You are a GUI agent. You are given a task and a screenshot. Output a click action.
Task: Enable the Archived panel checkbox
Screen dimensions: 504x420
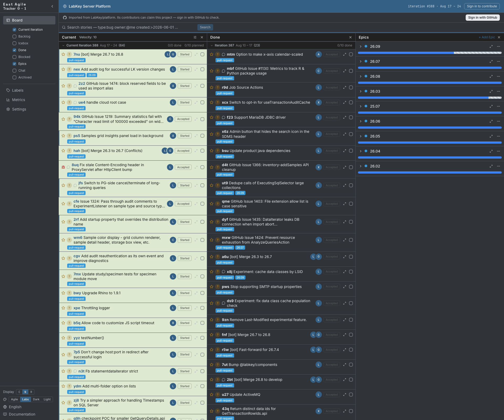coord(14,77)
